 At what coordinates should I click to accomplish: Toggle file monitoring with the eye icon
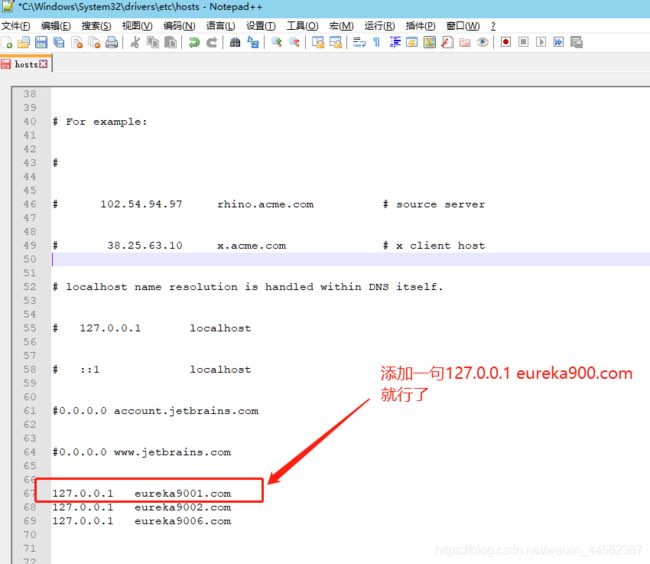(x=482, y=42)
